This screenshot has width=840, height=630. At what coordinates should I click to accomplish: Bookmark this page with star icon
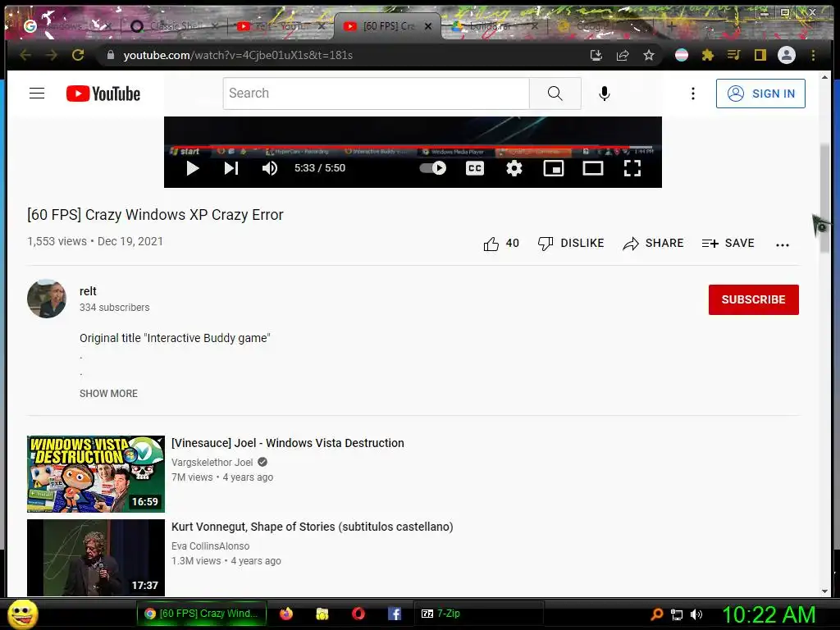coord(649,55)
